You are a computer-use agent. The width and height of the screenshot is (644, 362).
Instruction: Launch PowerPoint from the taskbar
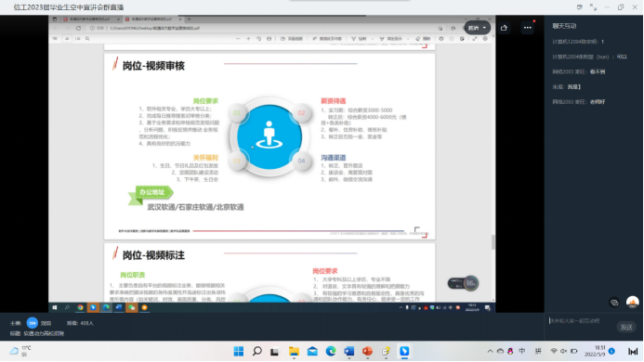(x=367, y=351)
